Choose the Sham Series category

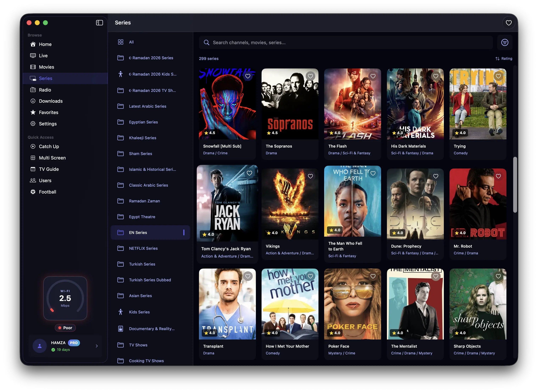(x=150, y=154)
